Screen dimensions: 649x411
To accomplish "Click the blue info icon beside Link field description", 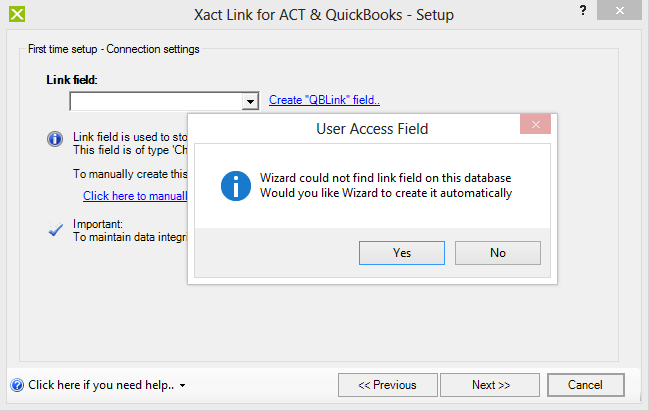I will (x=55, y=139).
